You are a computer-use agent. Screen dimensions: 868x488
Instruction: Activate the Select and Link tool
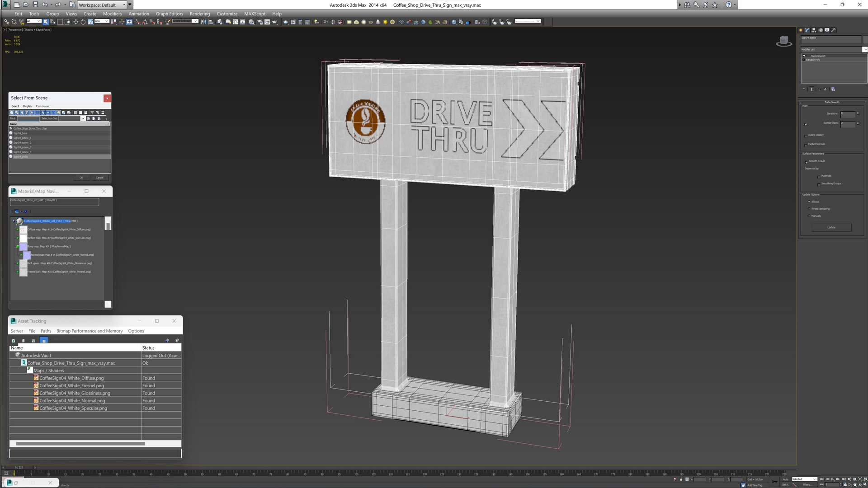[x=6, y=22]
